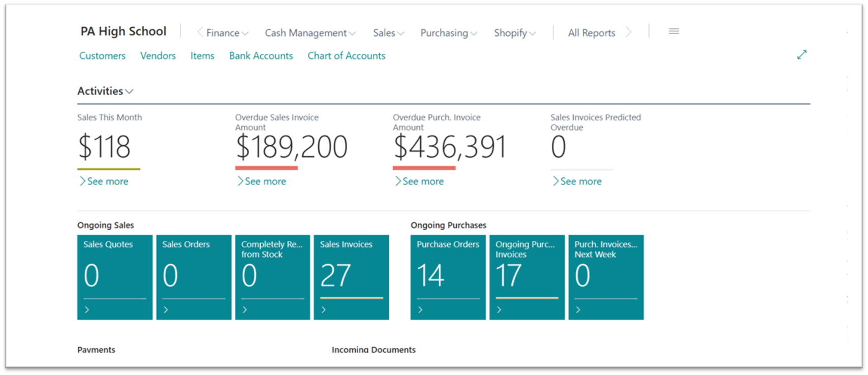Click arrow on Sales Invoices tile
The width and height of the screenshot is (868, 375).
[324, 309]
